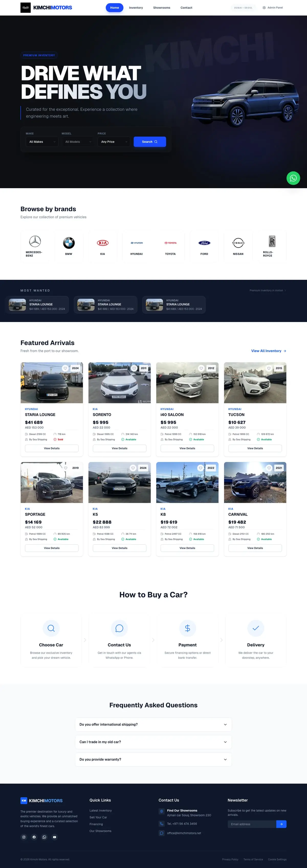This screenshot has width=307, height=868.
Task: Go to the Home nav tab
Action: coord(115,8)
